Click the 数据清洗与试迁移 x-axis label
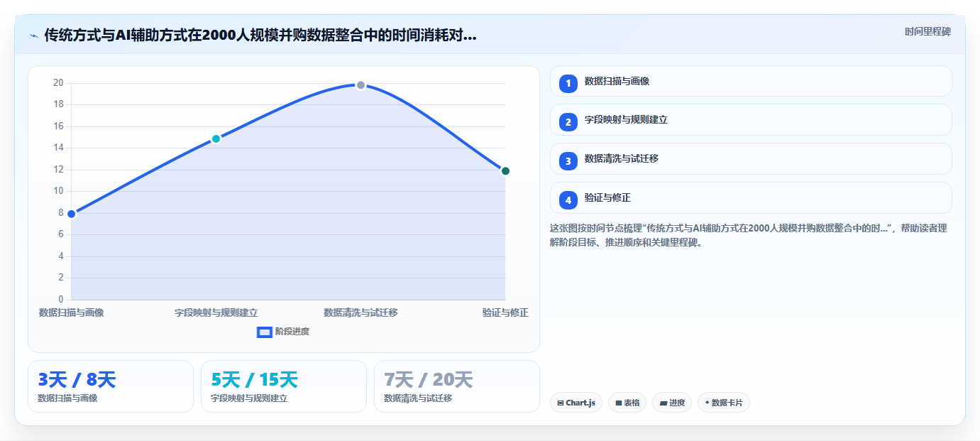Viewport: 980px width, 441px height. pyautogui.click(x=360, y=312)
